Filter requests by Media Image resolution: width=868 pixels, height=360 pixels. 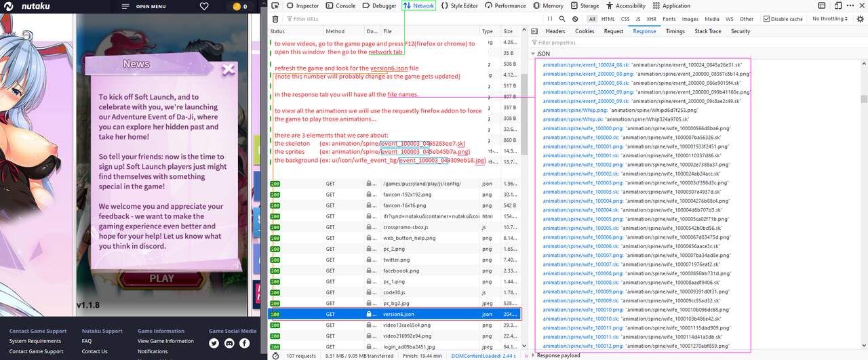click(x=712, y=19)
